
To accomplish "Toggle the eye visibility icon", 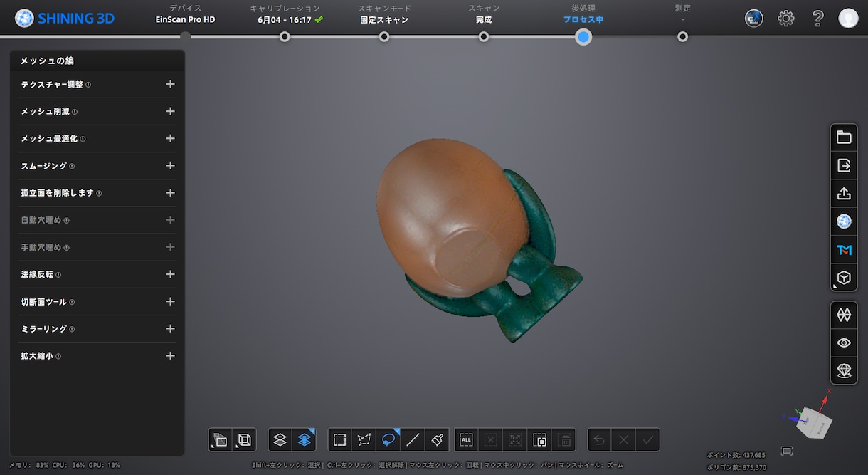I will (x=844, y=343).
